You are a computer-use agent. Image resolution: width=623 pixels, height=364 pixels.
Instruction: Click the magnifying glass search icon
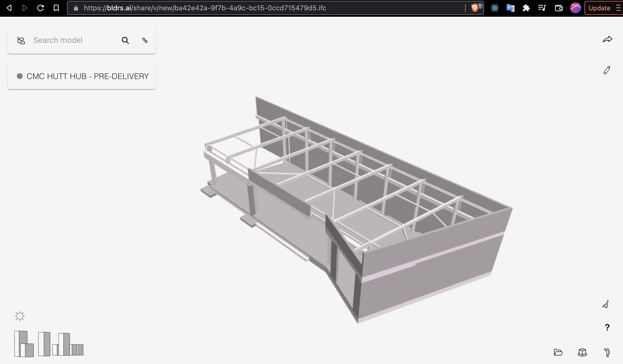pos(125,40)
